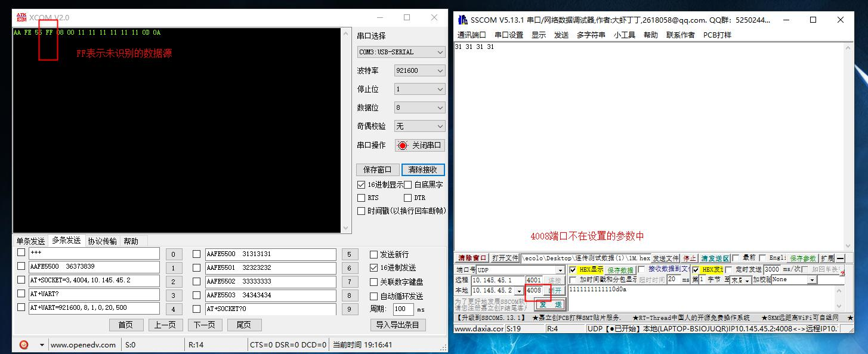Image resolution: width=868 pixels, height=354 pixels.
Task: Enable the 发送新行 checkbox
Action: point(374,255)
